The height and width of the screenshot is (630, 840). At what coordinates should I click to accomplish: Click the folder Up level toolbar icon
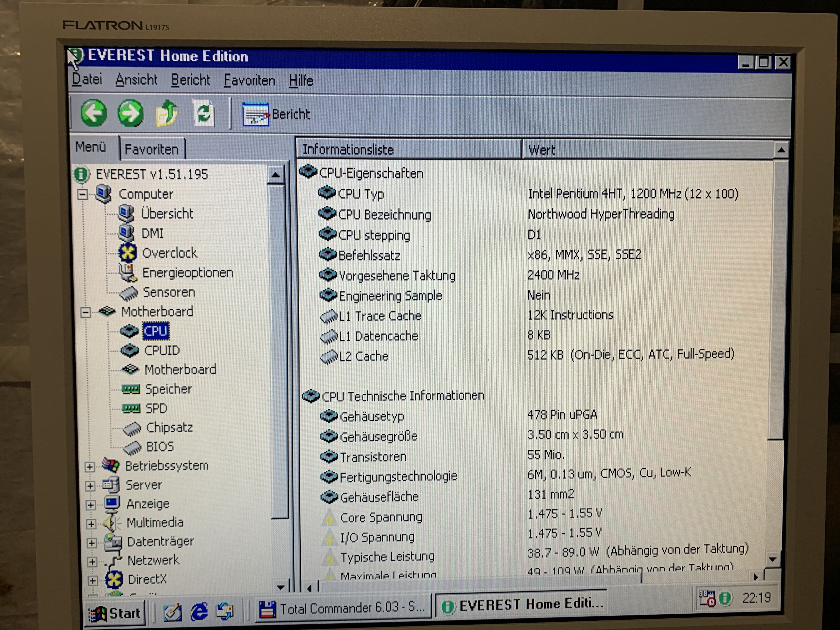167,114
